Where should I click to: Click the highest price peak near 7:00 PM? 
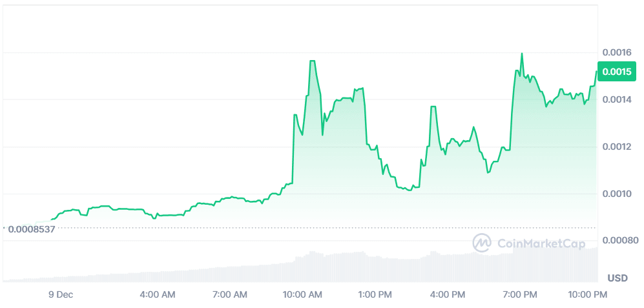[x=521, y=54]
